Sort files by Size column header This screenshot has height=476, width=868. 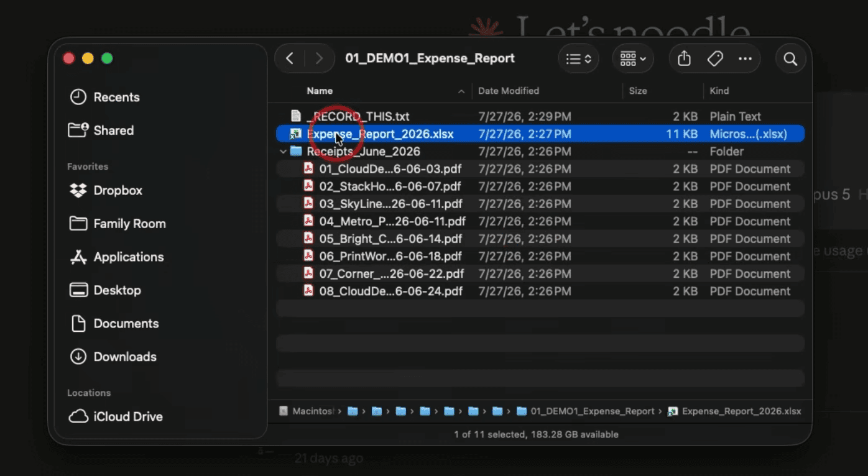point(638,91)
